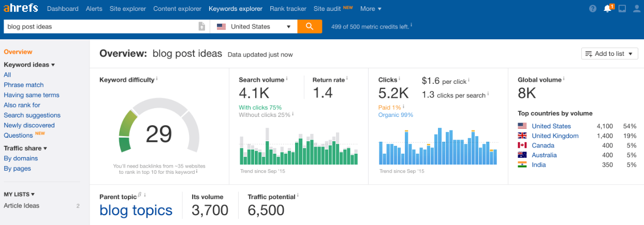The height and width of the screenshot is (225, 644).
Task: Click the Australia flag icon
Action: pos(522,155)
